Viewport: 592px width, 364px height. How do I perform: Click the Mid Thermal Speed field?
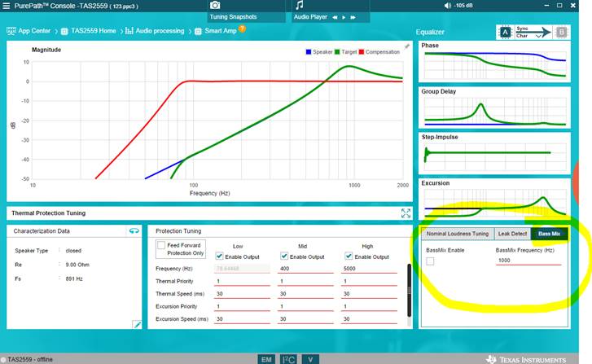click(306, 294)
